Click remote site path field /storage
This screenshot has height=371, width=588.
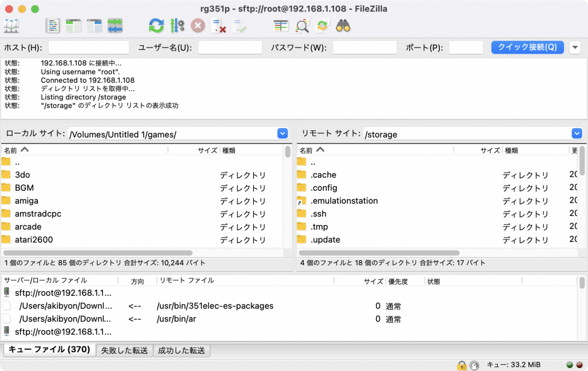[467, 134]
